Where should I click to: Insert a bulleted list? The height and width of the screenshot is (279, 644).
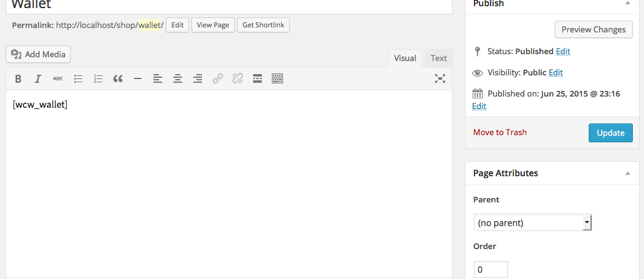[78, 78]
